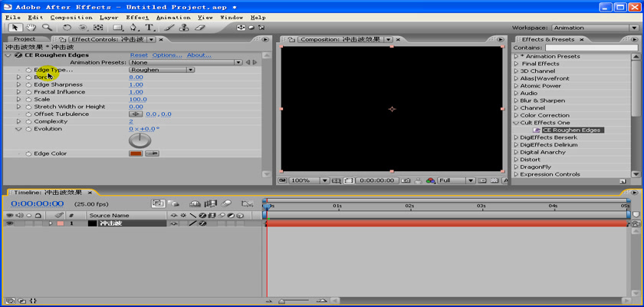644x307 pixels.
Task: Hide layer 1 with the eye icon
Action: coord(9,223)
